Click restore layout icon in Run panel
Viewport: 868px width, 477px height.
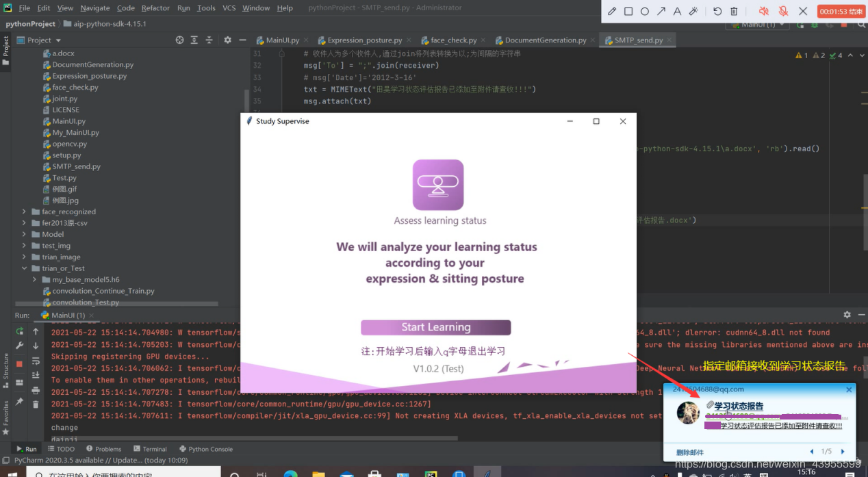[x=20, y=383]
